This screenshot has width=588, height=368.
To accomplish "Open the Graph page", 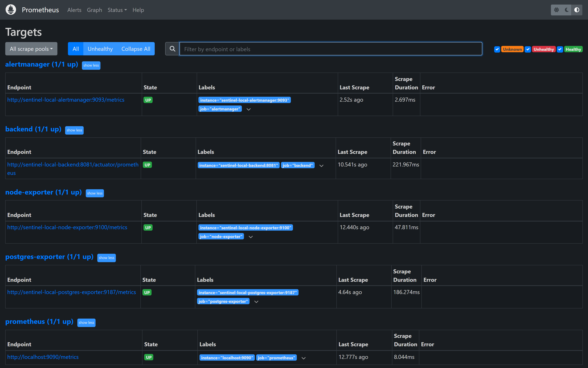I will click(x=94, y=10).
